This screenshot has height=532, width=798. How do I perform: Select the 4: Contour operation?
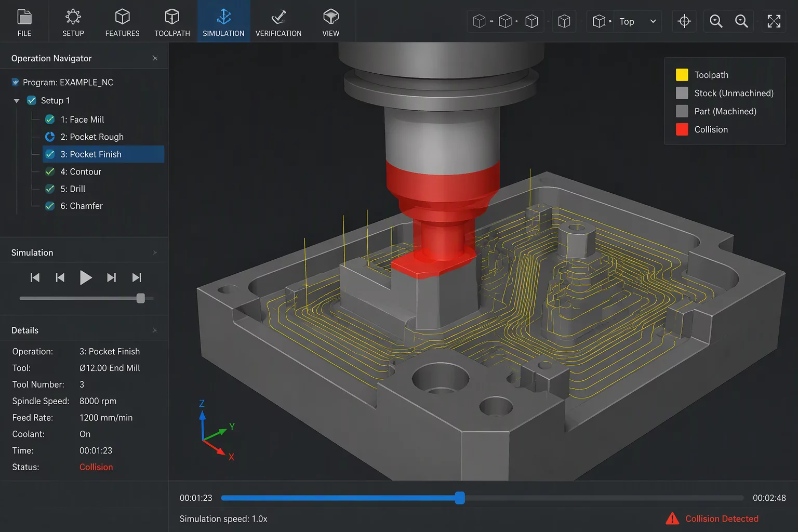click(x=81, y=171)
